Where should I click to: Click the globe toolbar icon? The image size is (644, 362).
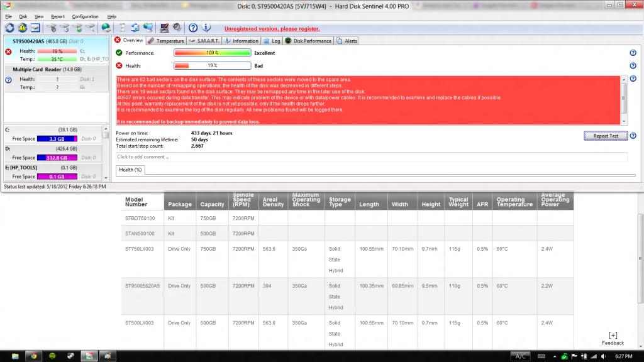106,28
